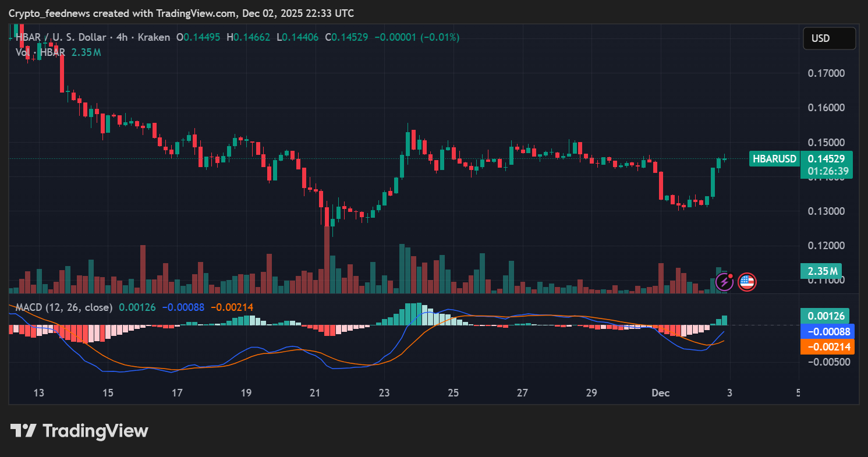868x457 pixels.
Task: Click the 0.17000 price scale label
Action: click(x=826, y=73)
